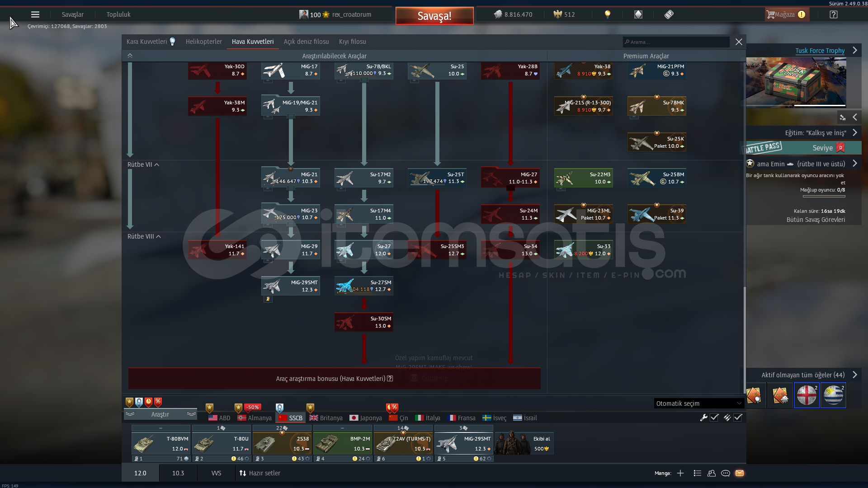Open the help question mark icon

pos(834,14)
